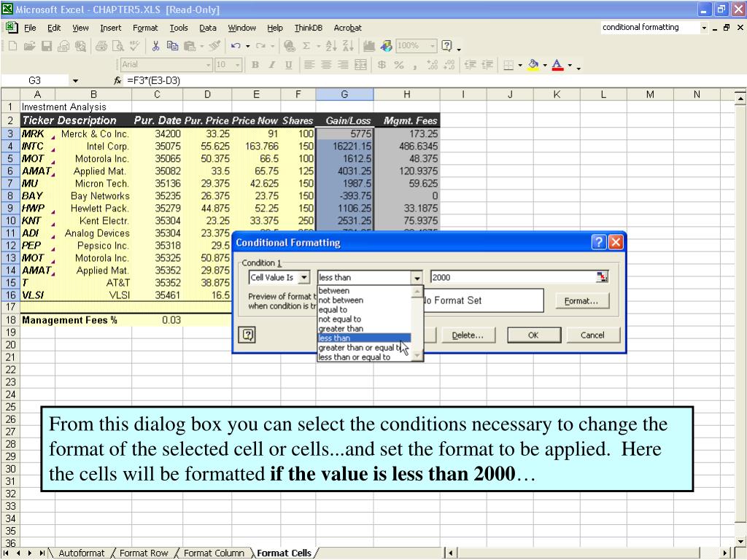Click the Insert Hyperlink globe icon
Image resolution: width=747 pixels, height=560 pixels.
pos(289,46)
